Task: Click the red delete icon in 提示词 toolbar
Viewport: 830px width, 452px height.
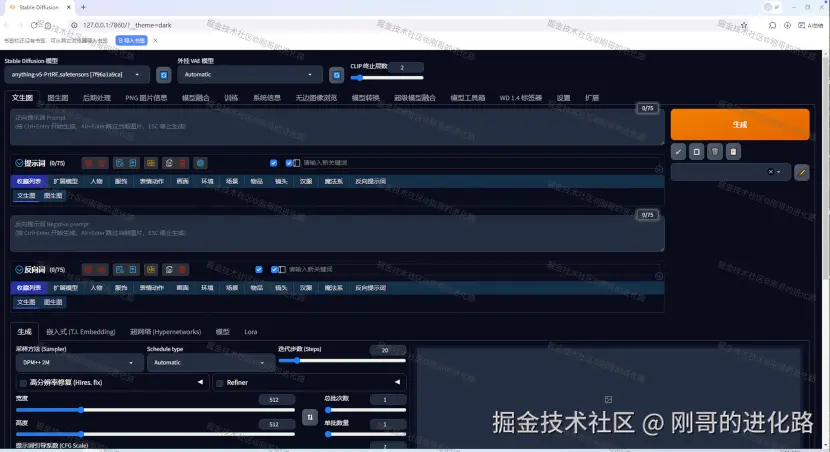Action: coord(182,163)
